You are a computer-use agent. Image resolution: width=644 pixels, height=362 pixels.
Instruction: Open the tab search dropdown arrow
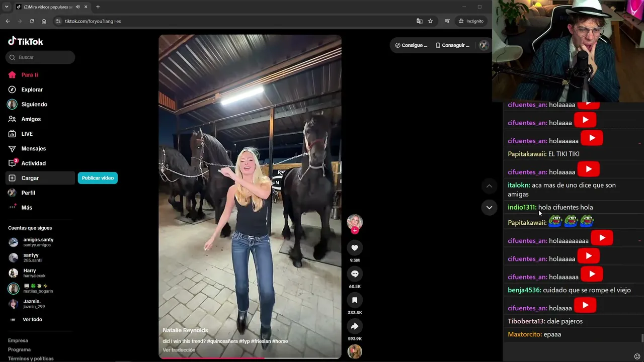[7, 7]
